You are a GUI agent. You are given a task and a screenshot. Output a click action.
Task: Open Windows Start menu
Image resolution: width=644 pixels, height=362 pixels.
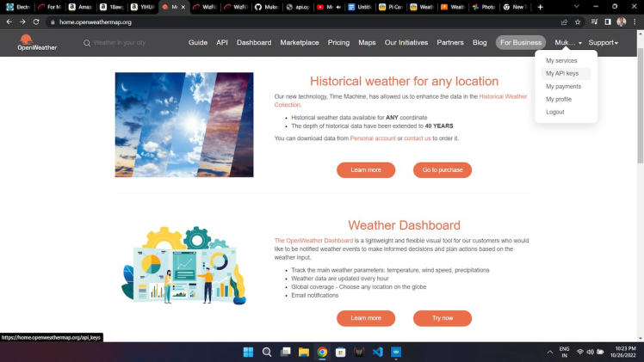(x=248, y=352)
